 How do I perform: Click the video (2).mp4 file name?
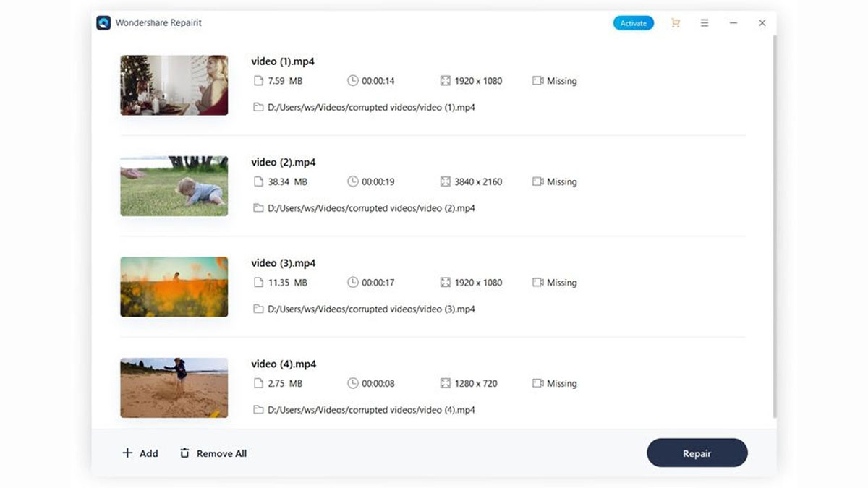(284, 163)
